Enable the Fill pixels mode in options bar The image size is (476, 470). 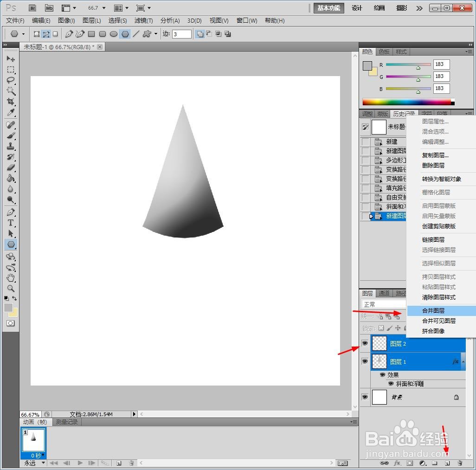(55, 34)
